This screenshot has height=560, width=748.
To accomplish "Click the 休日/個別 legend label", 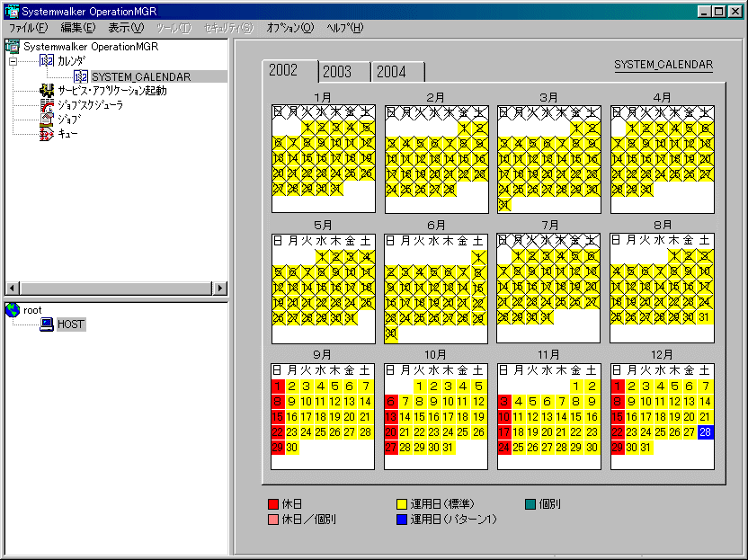I will [309, 520].
